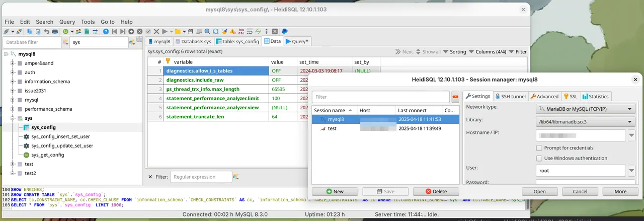Switch to the Advanced tab in Session manager
Screen dimensions: 644x221
pyautogui.click(x=544, y=96)
